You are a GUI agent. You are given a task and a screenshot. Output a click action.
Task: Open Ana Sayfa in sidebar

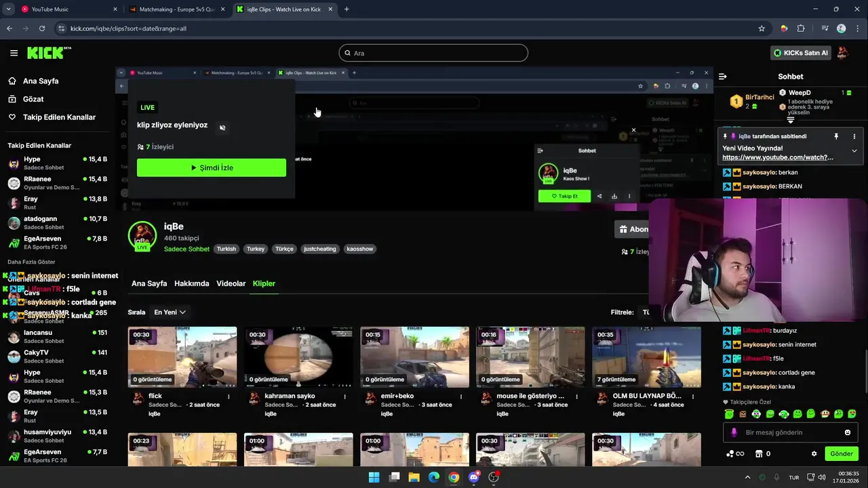(41, 81)
